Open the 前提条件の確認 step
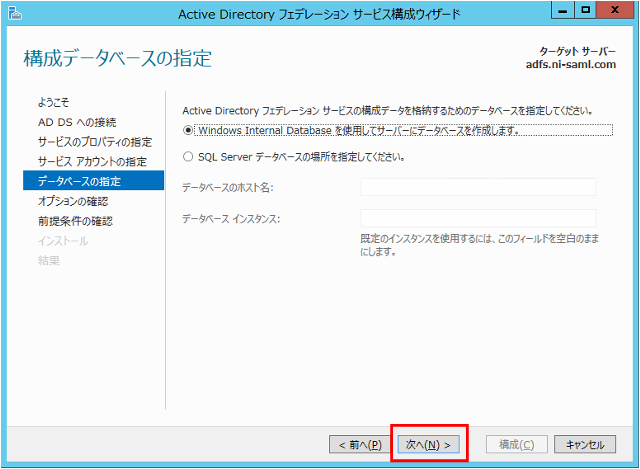The image size is (640, 469). tap(75, 221)
